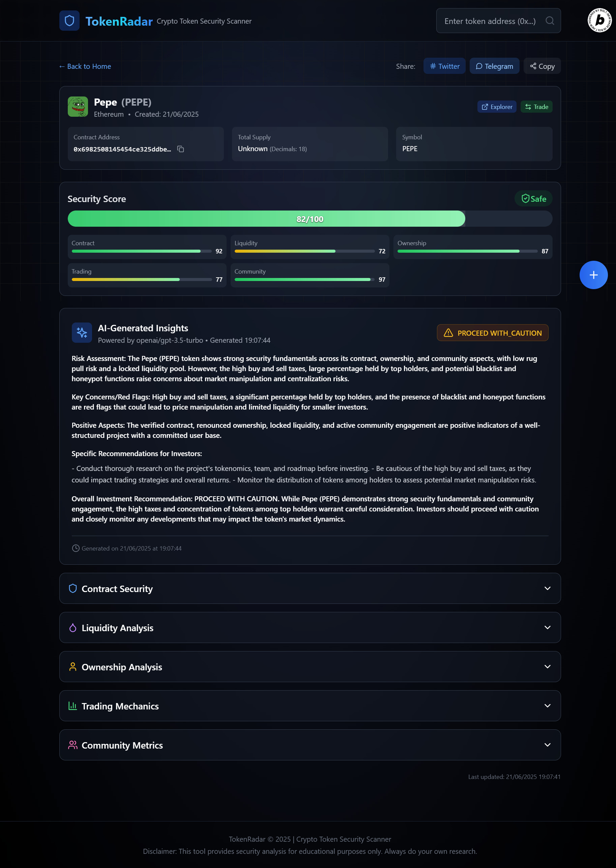Viewport: 616px width, 868px height.
Task: Click the 'Last updated: 21/06/2025 19:07:41' text
Action: click(514, 777)
